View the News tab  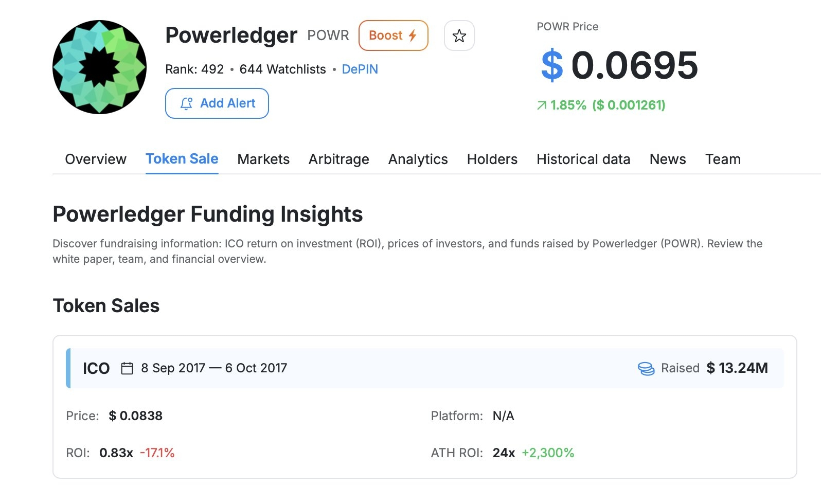click(668, 159)
